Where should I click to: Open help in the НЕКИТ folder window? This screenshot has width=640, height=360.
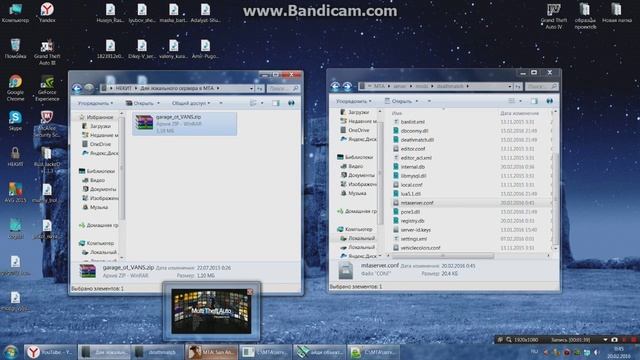click(x=291, y=103)
